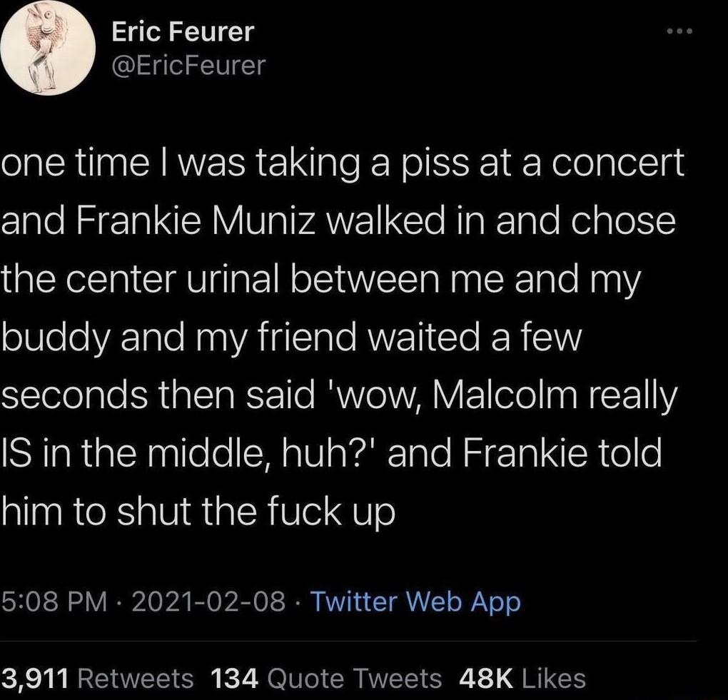728x700 pixels.
Task: Click Eric Feurer's profile picture
Action: pyautogui.click(x=48, y=48)
